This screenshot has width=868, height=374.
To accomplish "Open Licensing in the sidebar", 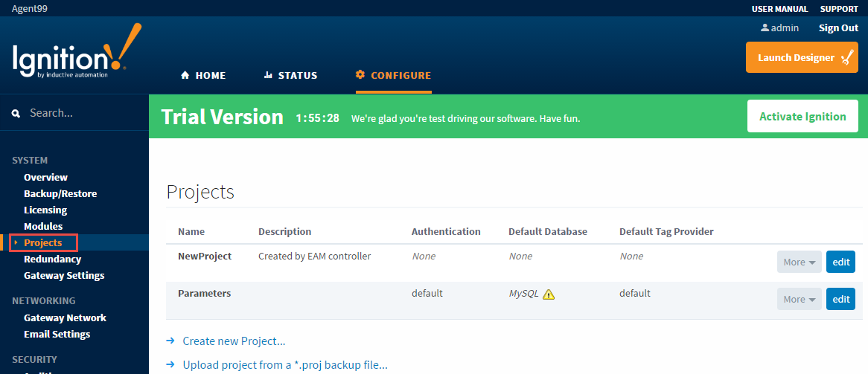I will pos(45,210).
